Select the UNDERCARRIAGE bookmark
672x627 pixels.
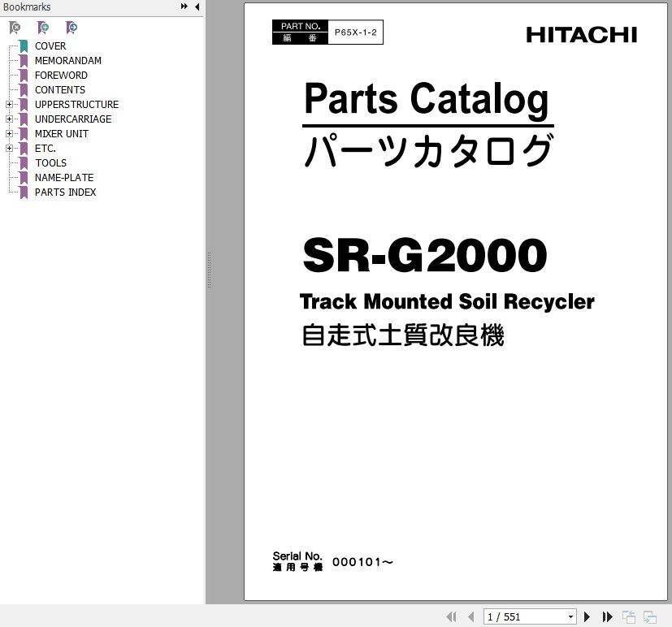(73, 119)
